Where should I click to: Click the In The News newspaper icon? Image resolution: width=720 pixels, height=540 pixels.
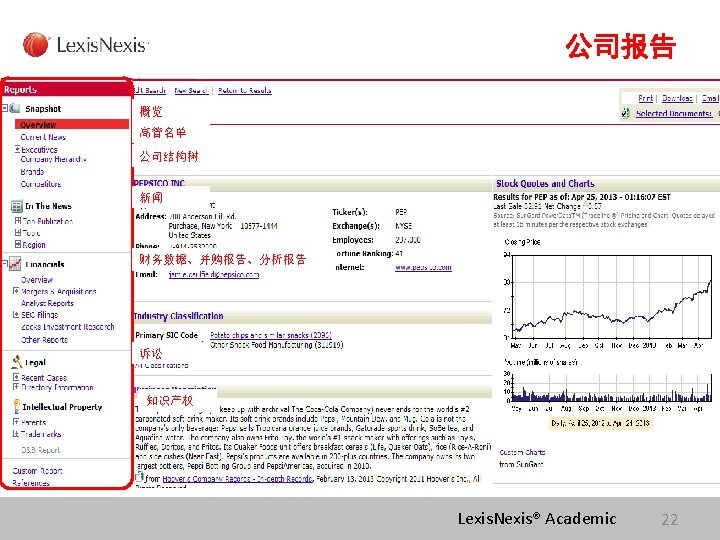17,206
